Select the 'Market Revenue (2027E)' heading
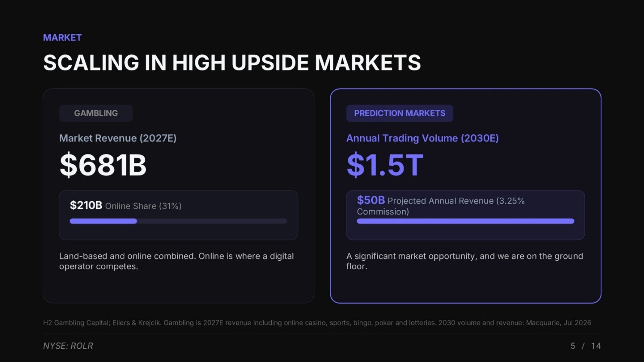Screen dimensions: 644x362 (x=118, y=138)
